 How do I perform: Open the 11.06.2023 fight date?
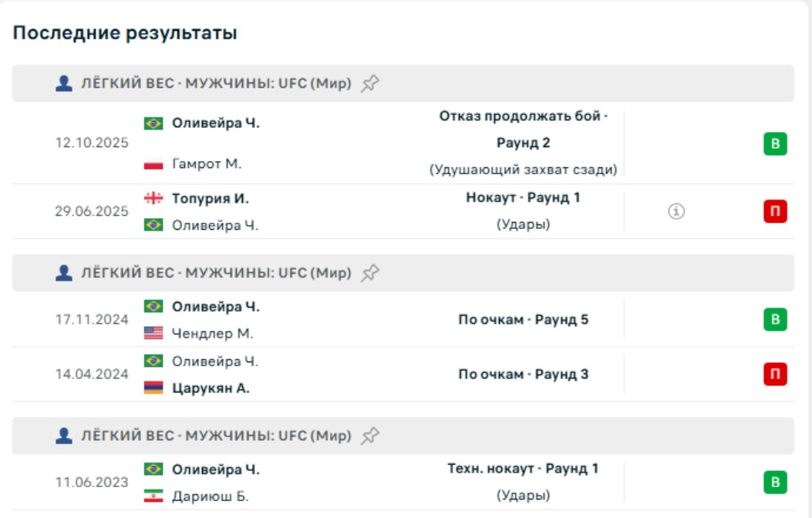point(92,483)
